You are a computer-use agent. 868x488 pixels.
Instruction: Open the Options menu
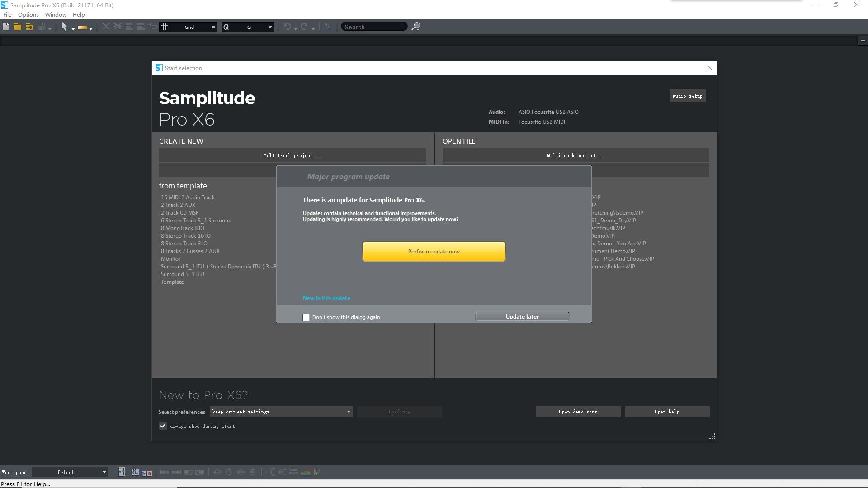28,14
